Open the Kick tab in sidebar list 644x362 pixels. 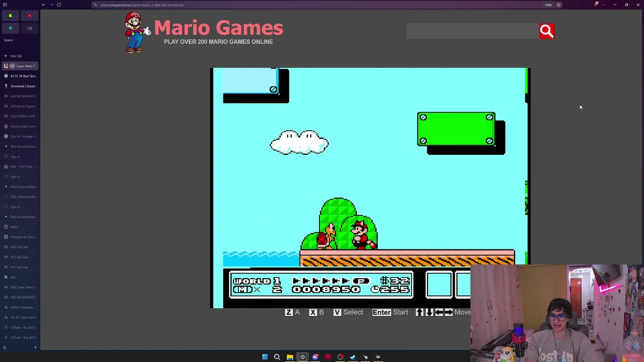click(20, 277)
